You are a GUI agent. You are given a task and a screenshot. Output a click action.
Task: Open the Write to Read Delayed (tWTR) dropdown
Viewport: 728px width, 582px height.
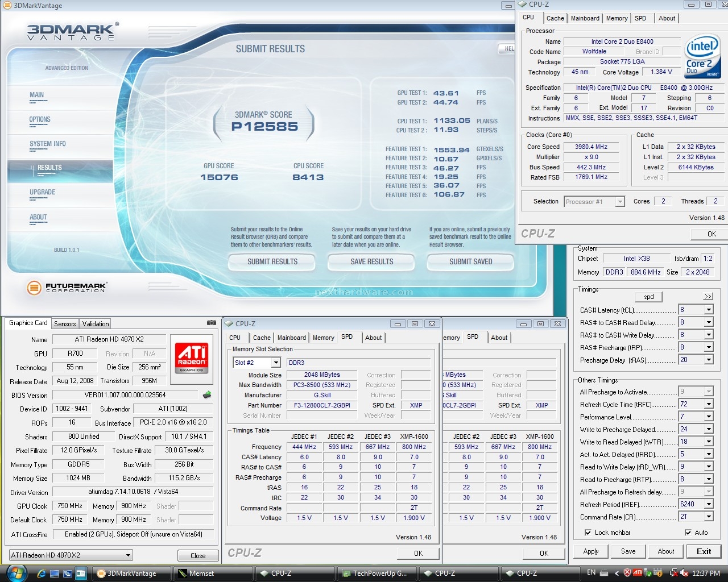click(x=709, y=442)
